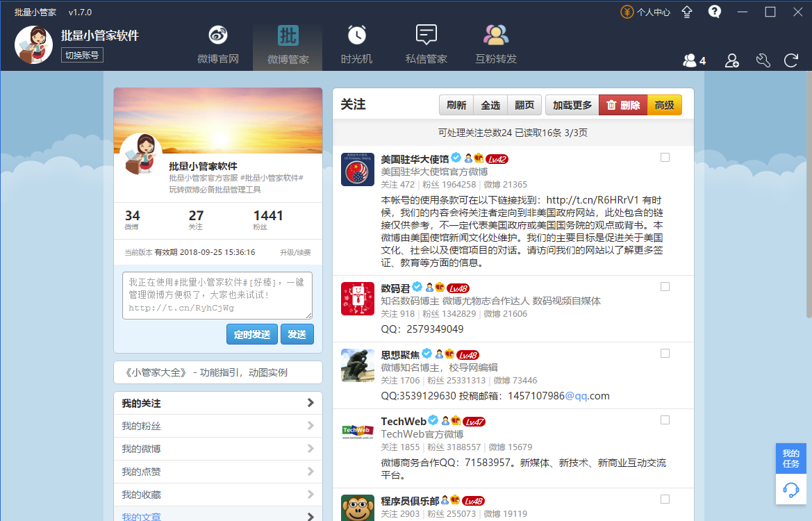Click the accounts count icon showing 4
The height and width of the screenshot is (521, 812).
click(x=694, y=60)
